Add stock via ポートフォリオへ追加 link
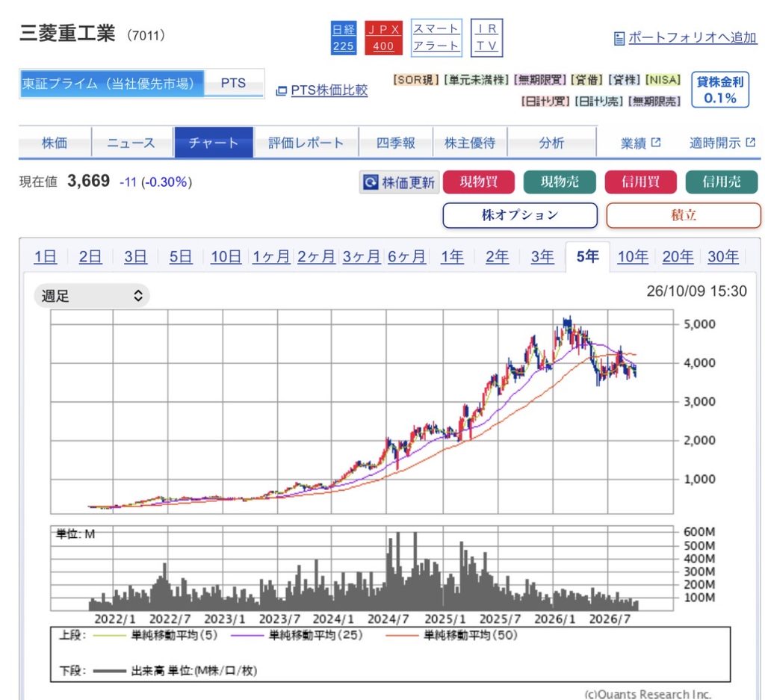The height and width of the screenshot is (700, 765). (x=692, y=37)
